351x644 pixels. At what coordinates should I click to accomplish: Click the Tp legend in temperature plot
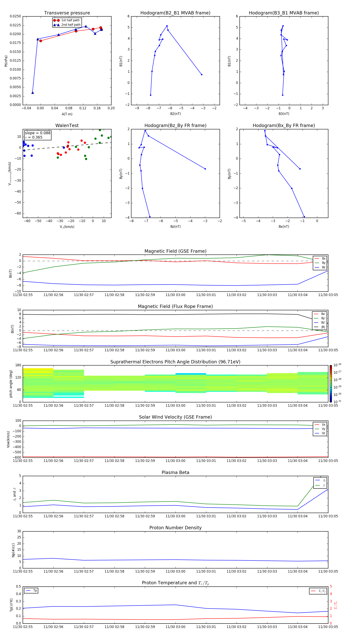point(31,591)
